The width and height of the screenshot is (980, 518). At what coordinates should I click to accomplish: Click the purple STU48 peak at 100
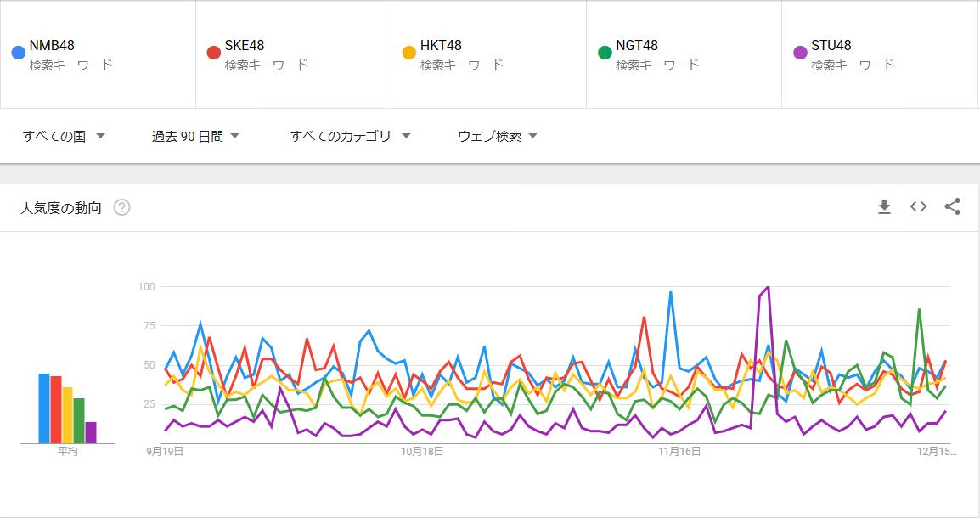(x=768, y=287)
